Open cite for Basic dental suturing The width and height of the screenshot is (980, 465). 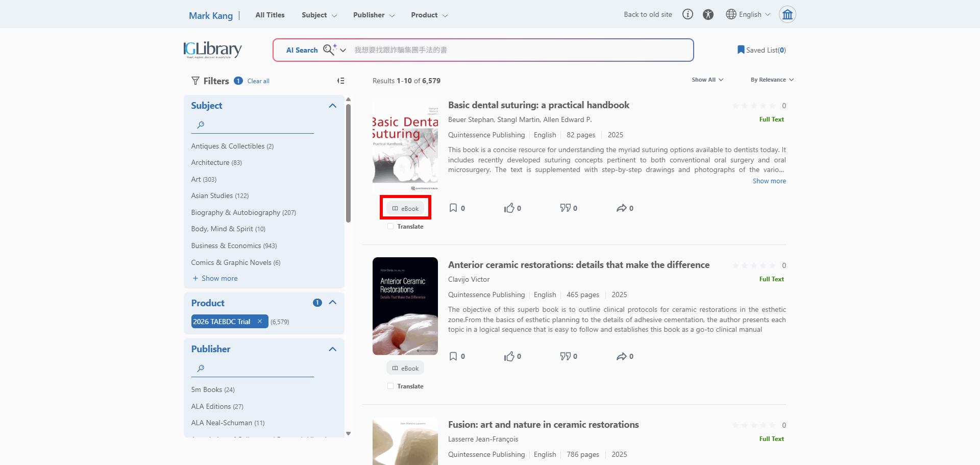(x=565, y=208)
